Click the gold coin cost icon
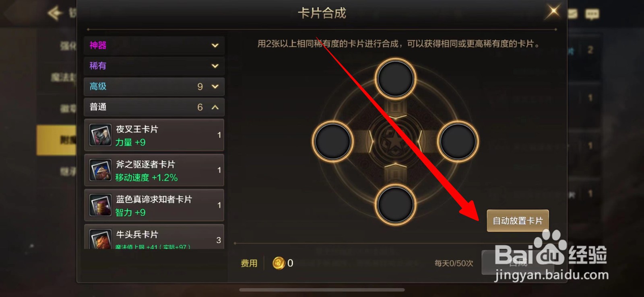The height and width of the screenshot is (297, 644). click(x=279, y=263)
